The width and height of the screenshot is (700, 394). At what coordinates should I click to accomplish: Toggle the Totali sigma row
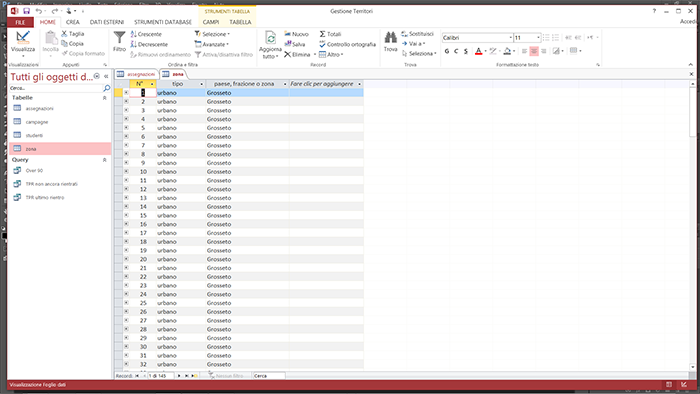[330, 34]
